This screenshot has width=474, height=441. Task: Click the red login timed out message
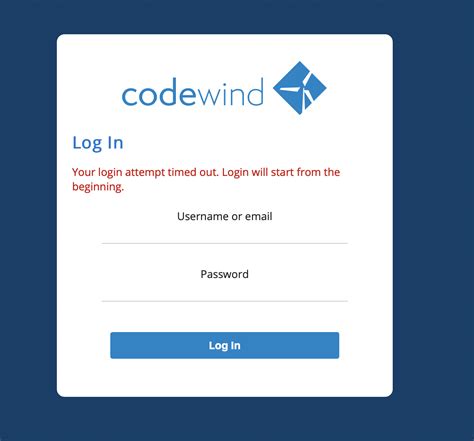206,179
